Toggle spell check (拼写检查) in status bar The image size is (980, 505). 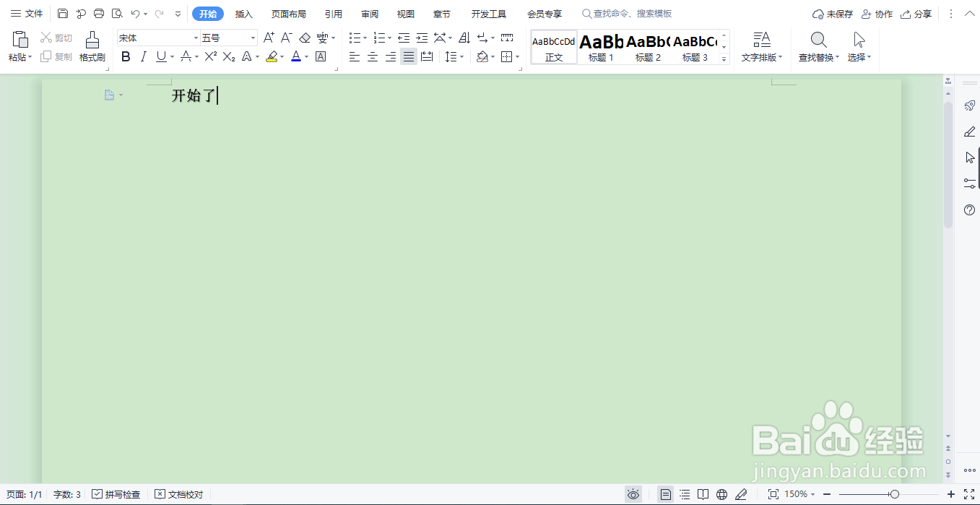click(x=116, y=495)
